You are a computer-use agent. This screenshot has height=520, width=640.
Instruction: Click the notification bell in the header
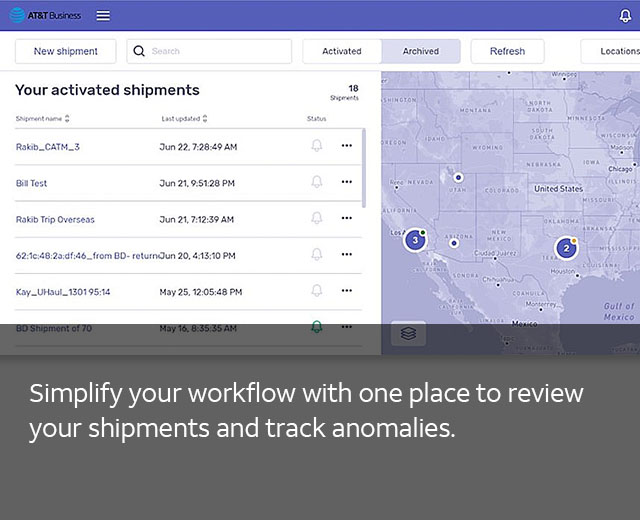626,16
